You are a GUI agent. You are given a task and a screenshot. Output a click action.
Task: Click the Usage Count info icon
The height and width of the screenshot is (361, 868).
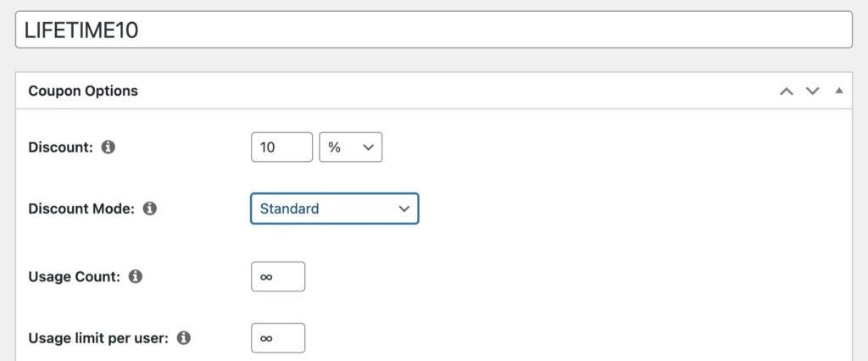click(x=136, y=276)
